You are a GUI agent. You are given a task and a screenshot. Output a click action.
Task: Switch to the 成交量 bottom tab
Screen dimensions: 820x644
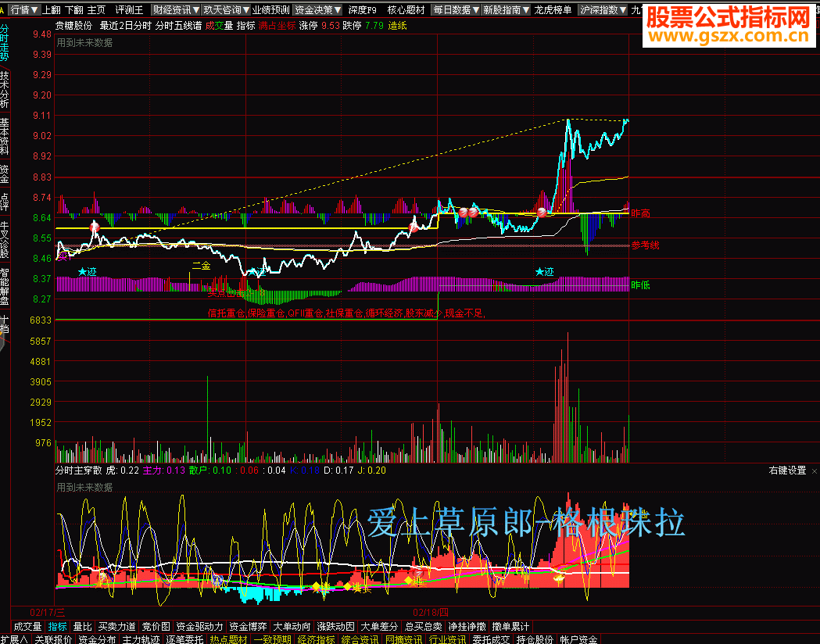[x=27, y=626]
